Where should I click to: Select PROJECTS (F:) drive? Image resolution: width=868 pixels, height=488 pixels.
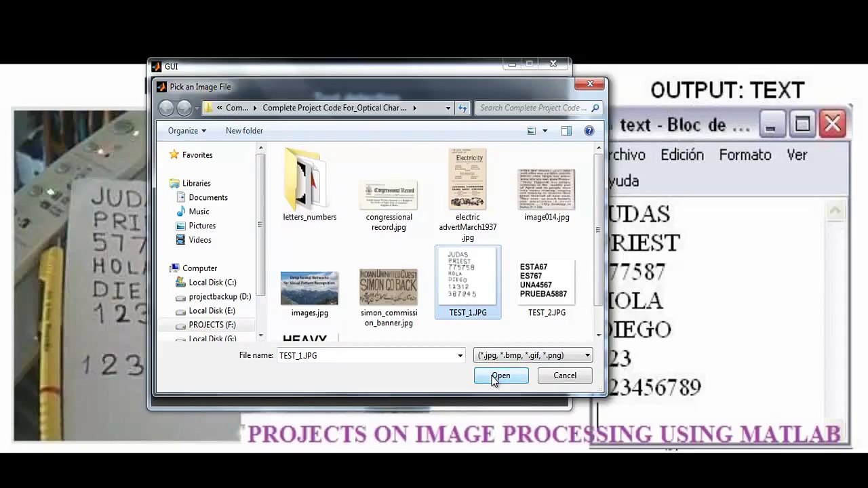point(205,325)
